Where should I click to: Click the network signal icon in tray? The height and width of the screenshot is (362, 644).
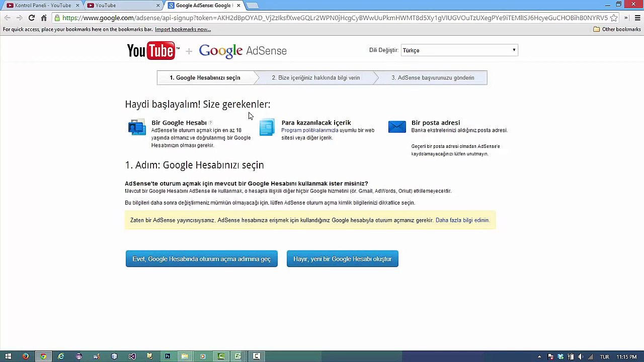coord(590,357)
